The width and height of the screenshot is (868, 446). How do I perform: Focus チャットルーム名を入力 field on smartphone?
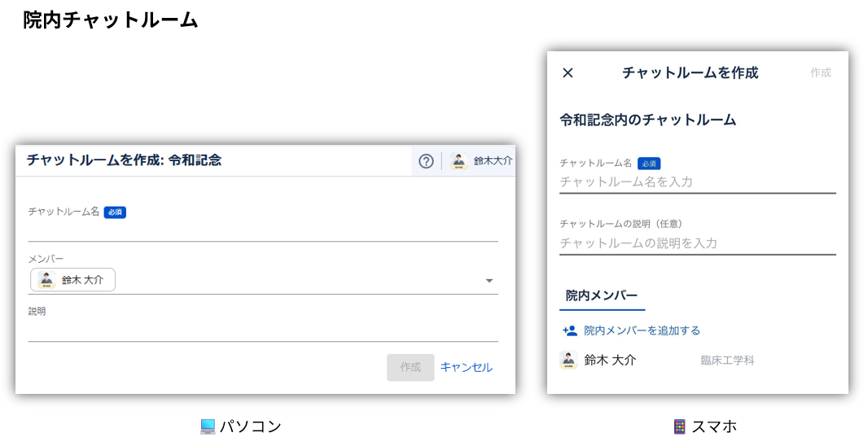698,182
